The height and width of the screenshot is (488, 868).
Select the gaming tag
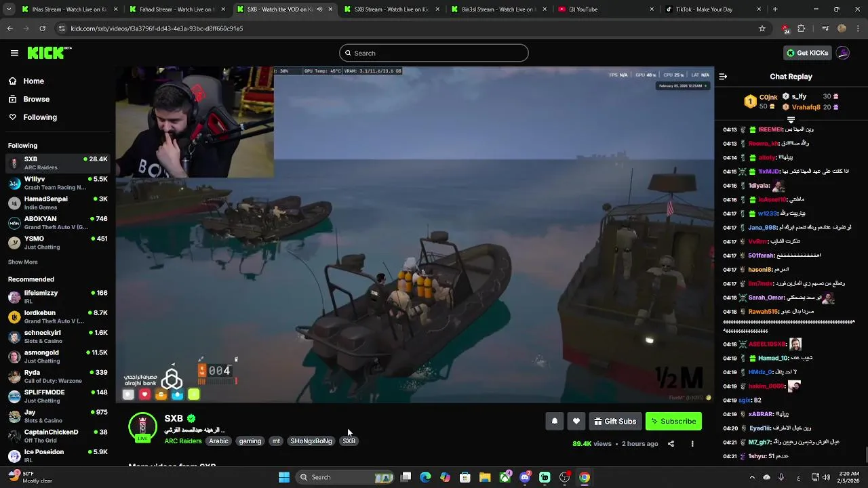click(x=250, y=441)
